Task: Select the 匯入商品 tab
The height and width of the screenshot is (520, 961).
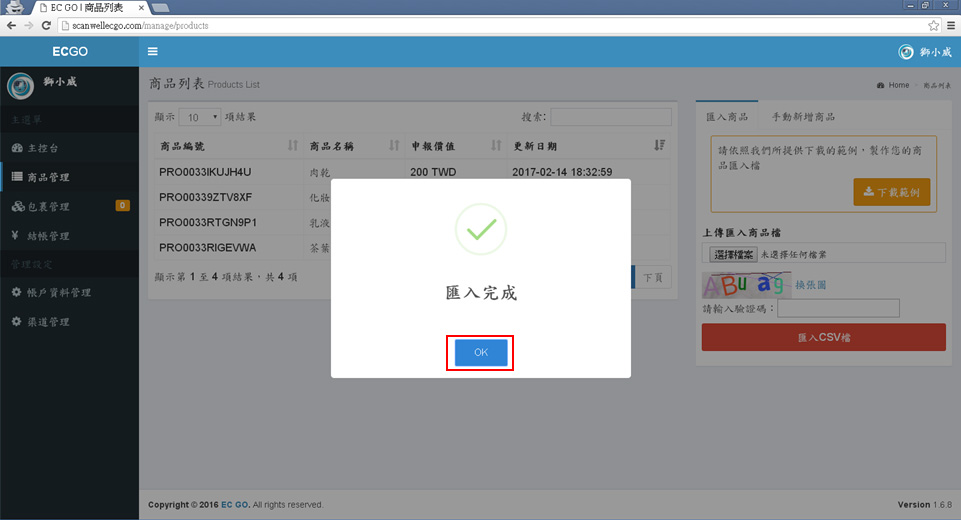Action: coord(727,117)
